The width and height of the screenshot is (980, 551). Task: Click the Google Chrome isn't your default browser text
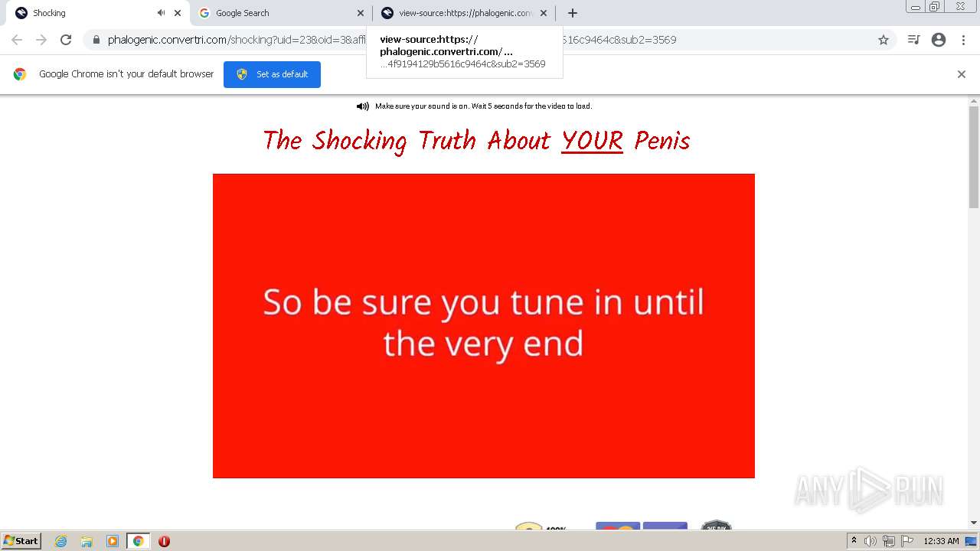[x=126, y=74]
